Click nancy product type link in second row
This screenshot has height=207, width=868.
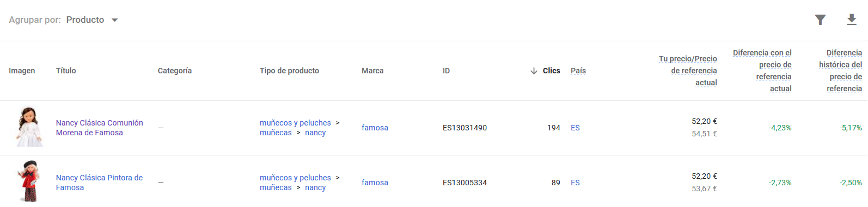point(315,187)
